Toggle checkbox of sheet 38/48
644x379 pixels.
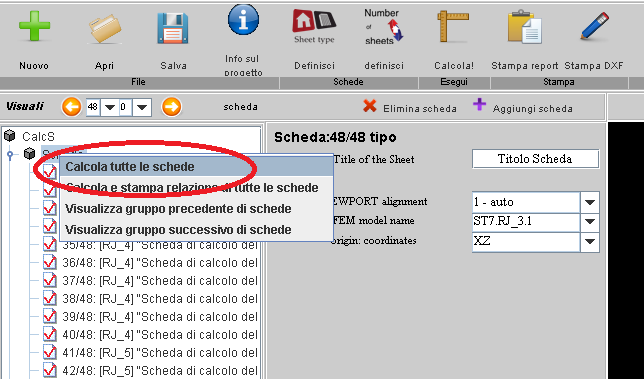click(x=50, y=298)
